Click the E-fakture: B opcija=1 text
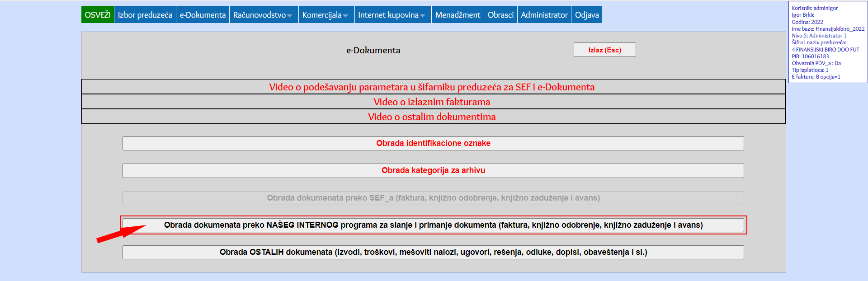The image size is (868, 281). pos(816,77)
